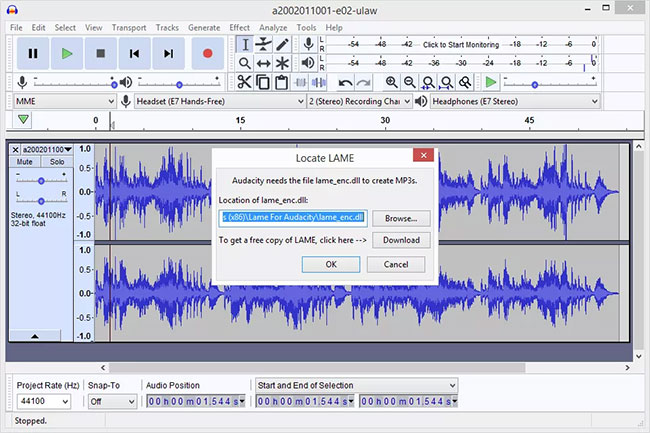Click the timeline pinned play head triangle
This screenshot has width=650, height=433.
click(x=23, y=119)
